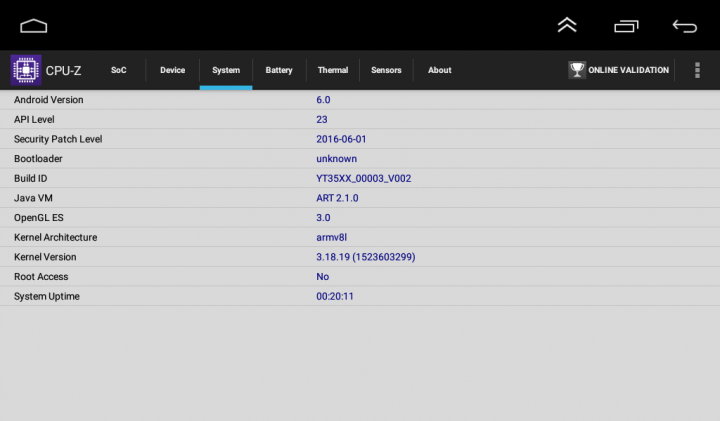
Task: Click the ONLINE VALIDATION button
Action: click(619, 70)
